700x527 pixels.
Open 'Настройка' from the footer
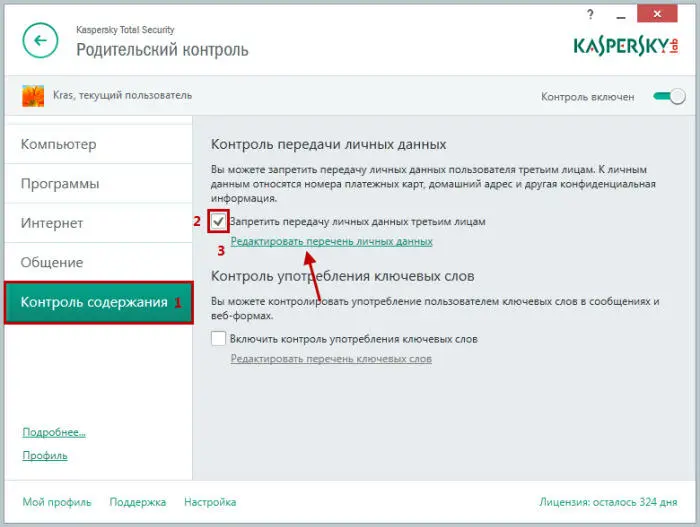[210, 502]
